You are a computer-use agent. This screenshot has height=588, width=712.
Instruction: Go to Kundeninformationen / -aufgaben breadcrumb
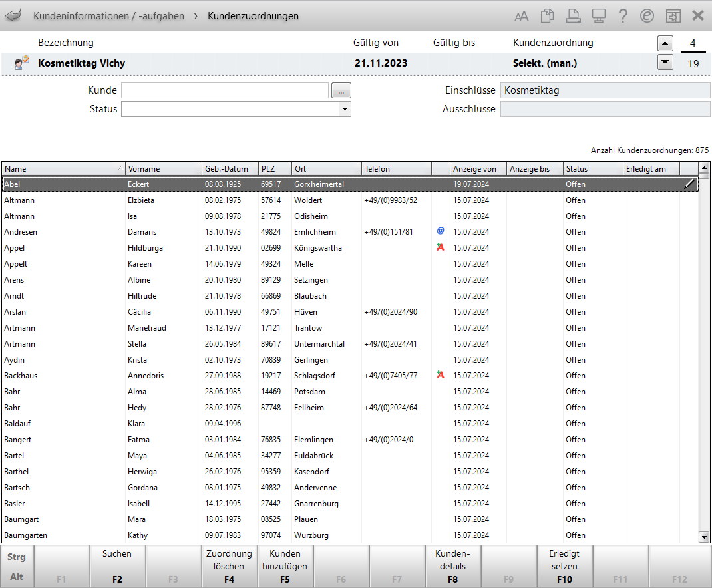[108, 16]
